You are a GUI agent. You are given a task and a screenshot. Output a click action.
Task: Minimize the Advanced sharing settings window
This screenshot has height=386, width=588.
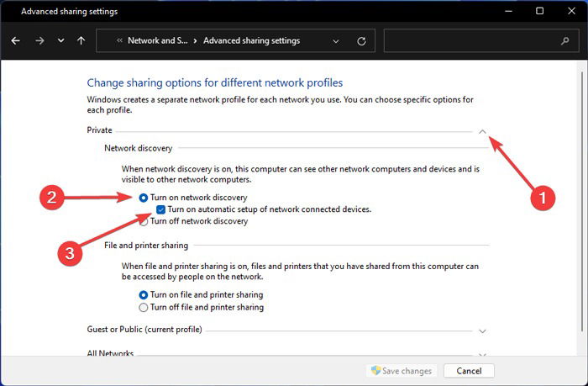tap(508, 11)
